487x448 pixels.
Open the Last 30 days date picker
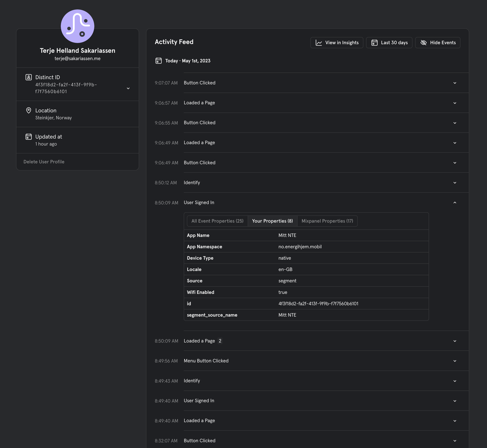pos(389,43)
